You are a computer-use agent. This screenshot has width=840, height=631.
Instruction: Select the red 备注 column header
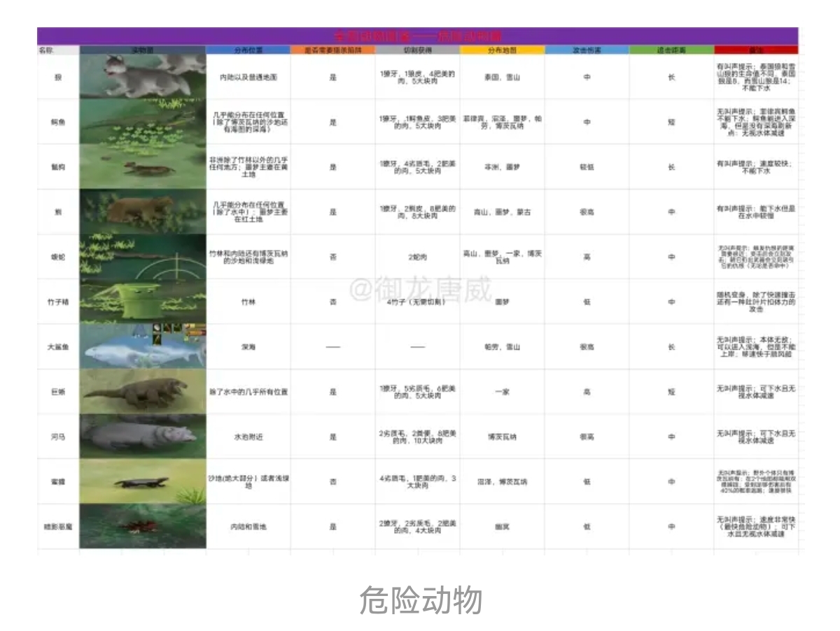click(x=755, y=50)
